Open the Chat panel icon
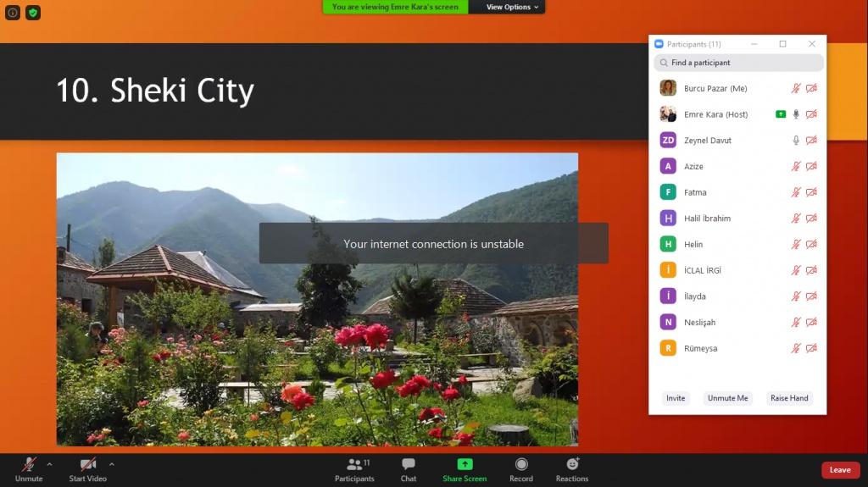Image resolution: width=868 pixels, height=487 pixels. pyautogui.click(x=409, y=465)
